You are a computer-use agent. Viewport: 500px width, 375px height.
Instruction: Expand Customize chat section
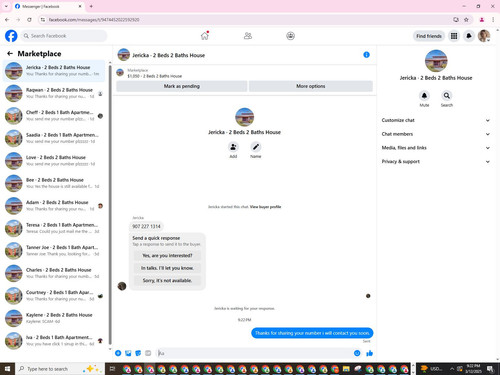(x=436, y=120)
